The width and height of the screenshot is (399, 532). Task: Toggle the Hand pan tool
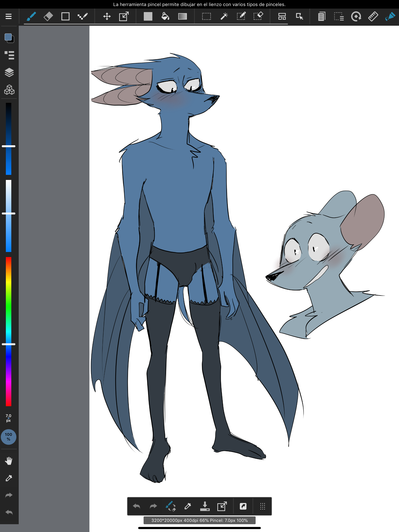click(9, 461)
